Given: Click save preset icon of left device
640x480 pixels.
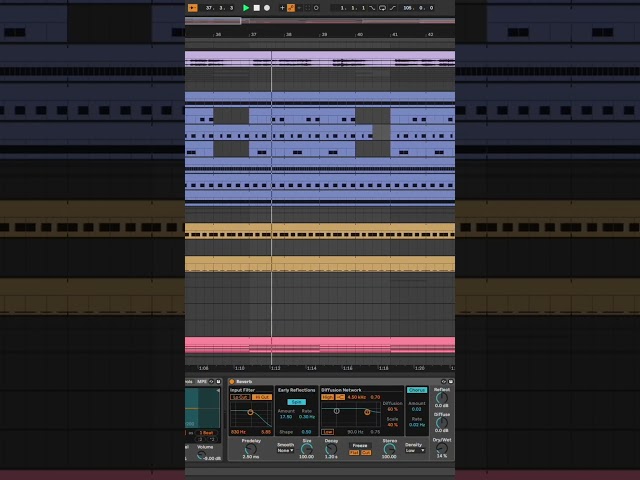Looking at the screenshot, I should pos(218,382).
